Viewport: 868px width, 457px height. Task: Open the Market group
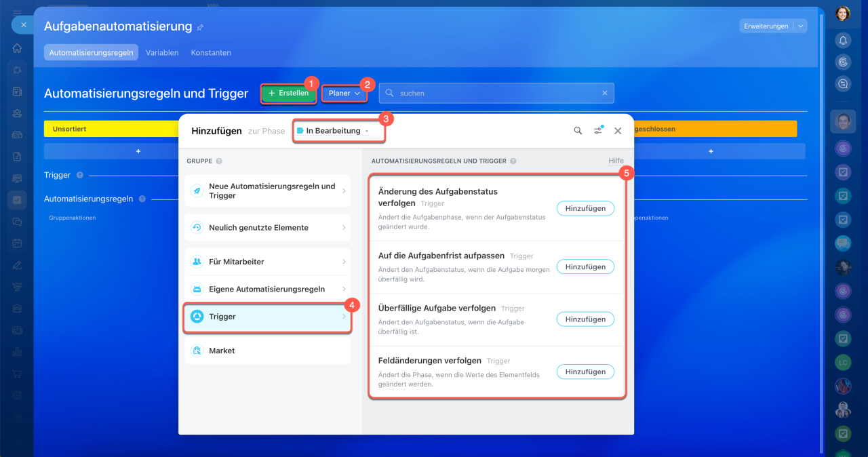pos(267,351)
